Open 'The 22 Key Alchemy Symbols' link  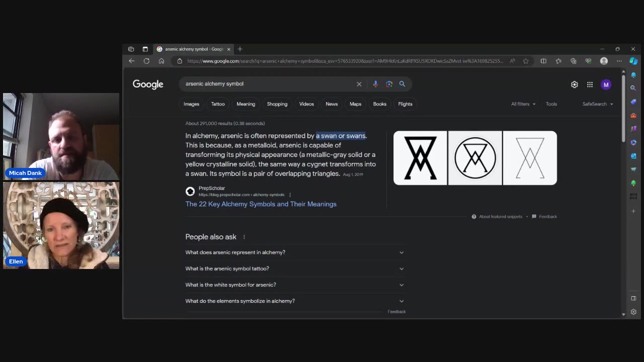[x=261, y=204]
